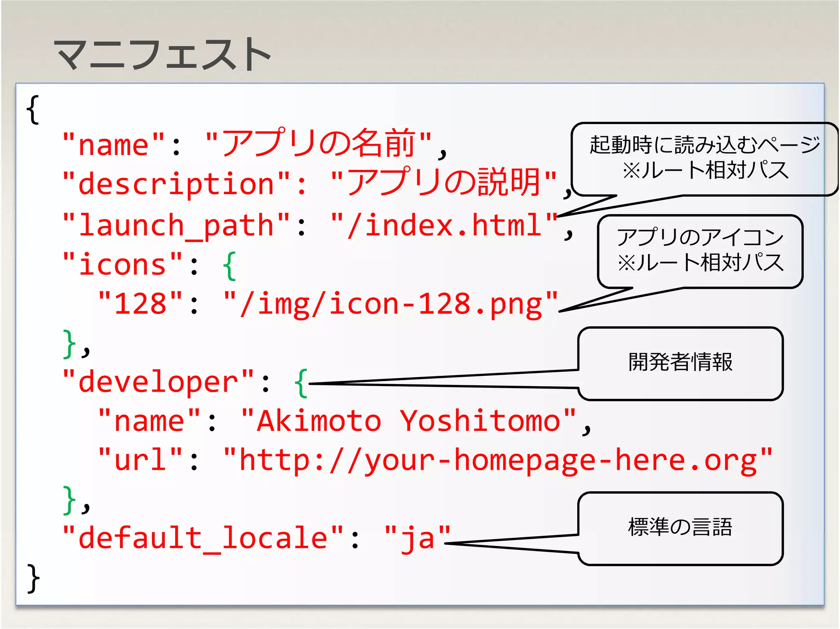Click the slide title マニフェスト
Screen dimensions: 840x629
[162, 55]
